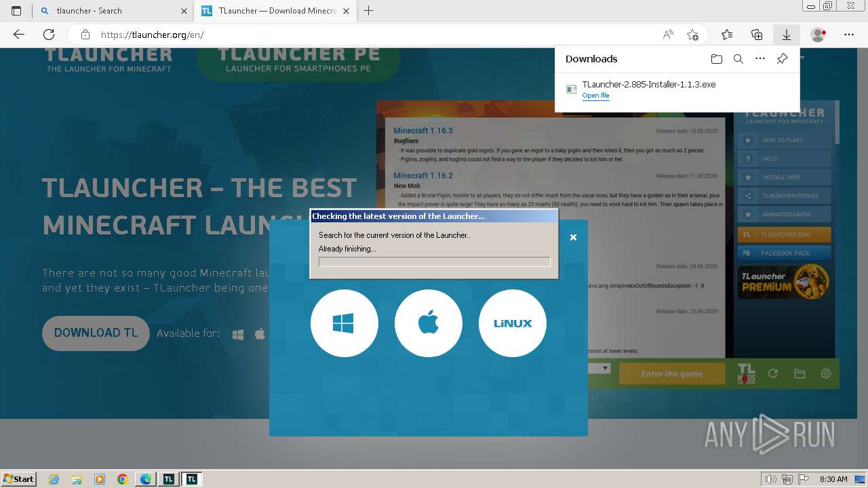Choose the Apple macOS download icon
This screenshot has width=868, height=488.
[x=429, y=323]
